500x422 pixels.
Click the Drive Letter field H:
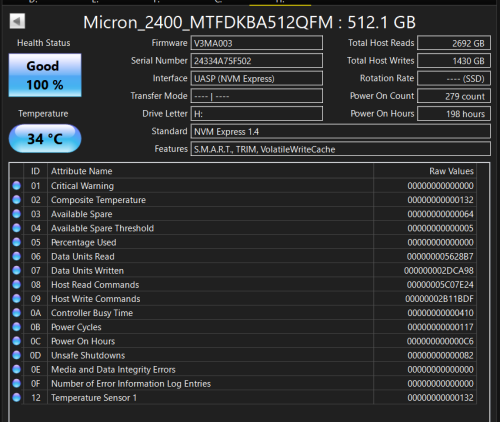(x=257, y=114)
